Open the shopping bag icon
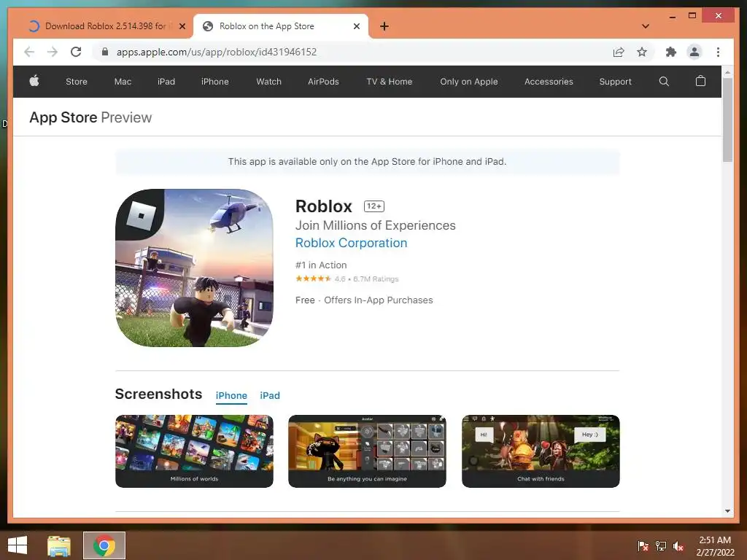This screenshot has height=560, width=747. click(x=700, y=81)
